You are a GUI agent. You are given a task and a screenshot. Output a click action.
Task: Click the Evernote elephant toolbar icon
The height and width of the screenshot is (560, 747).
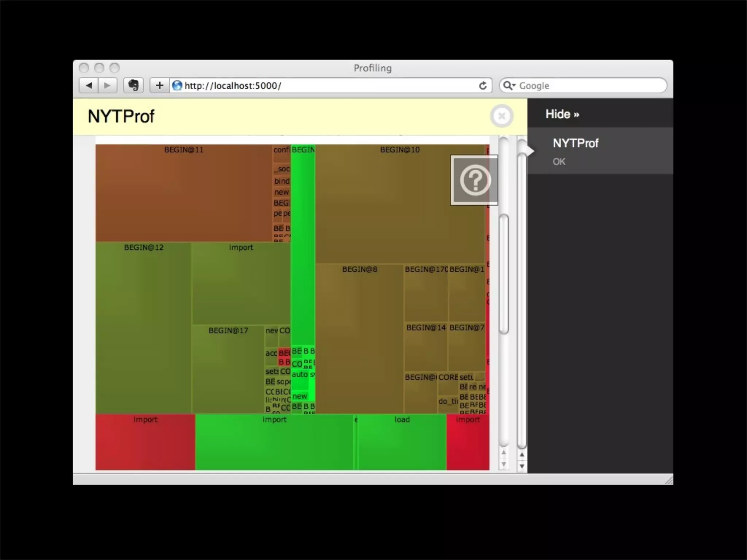pyautogui.click(x=133, y=86)
